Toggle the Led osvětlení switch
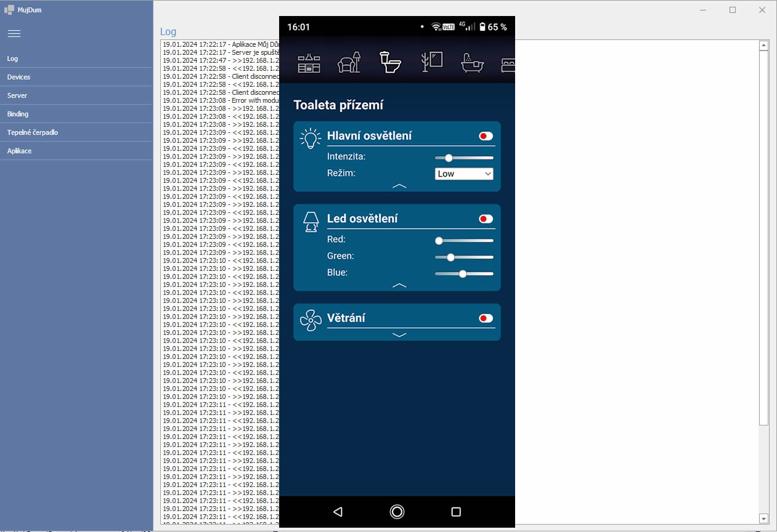 click(x=486, y=219)
